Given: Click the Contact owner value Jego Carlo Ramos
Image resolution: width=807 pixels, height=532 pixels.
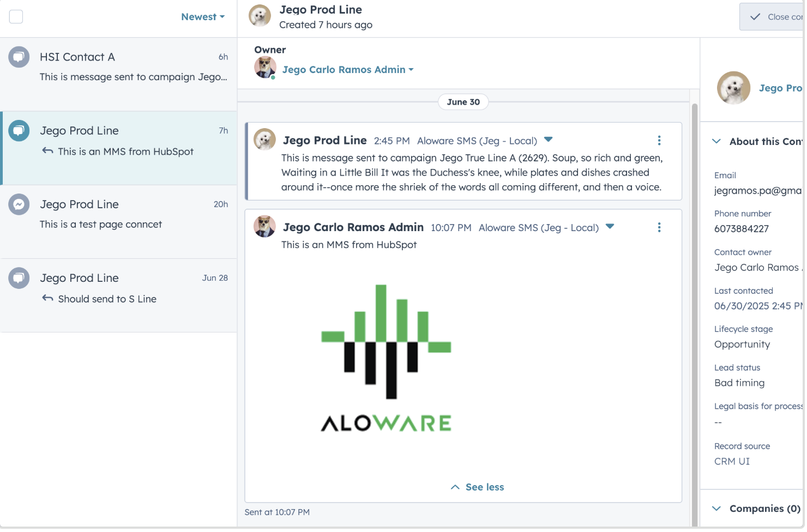Looking at the screenshot, I should click(x=758, y=268).
